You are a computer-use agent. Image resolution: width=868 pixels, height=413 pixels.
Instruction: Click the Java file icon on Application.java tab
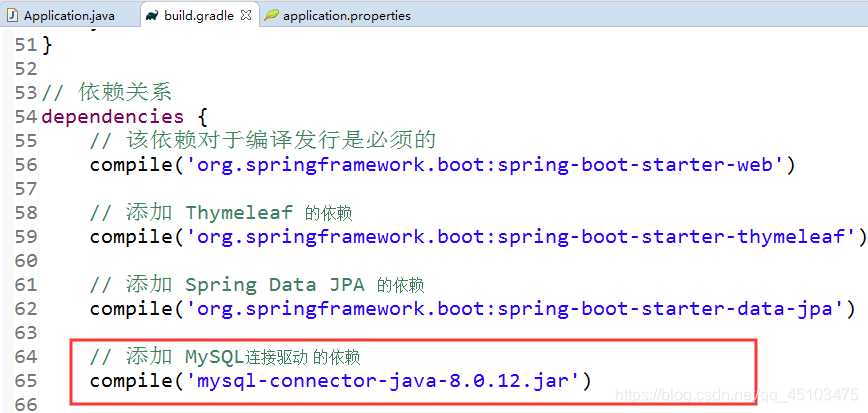pyautogui.click(x=14, y=16)
